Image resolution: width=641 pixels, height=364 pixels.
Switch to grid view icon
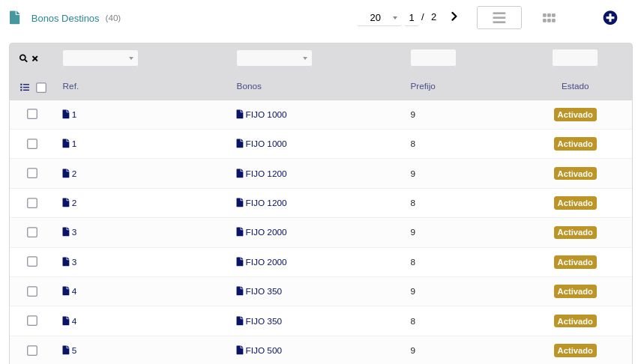pos(549,17)
